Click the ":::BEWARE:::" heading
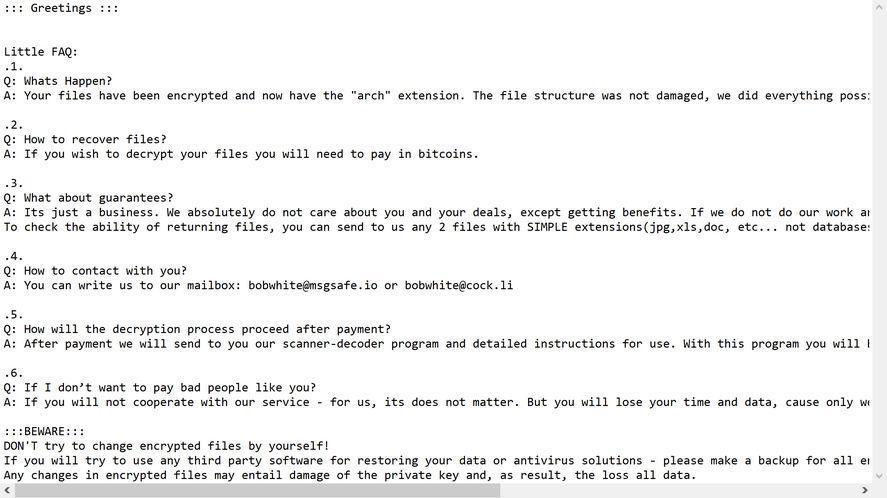 44,431
